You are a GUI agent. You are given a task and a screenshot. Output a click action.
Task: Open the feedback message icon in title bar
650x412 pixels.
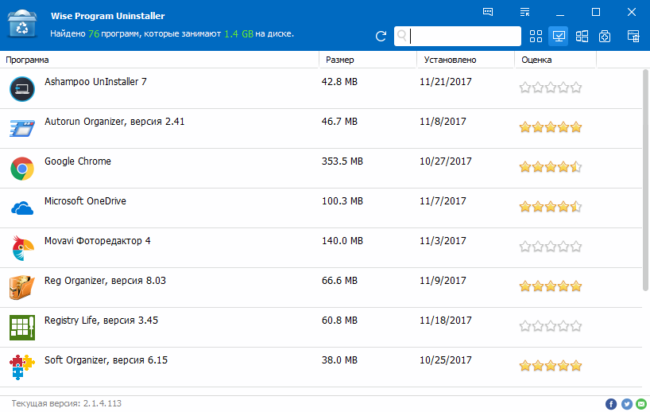coord(488,12)
